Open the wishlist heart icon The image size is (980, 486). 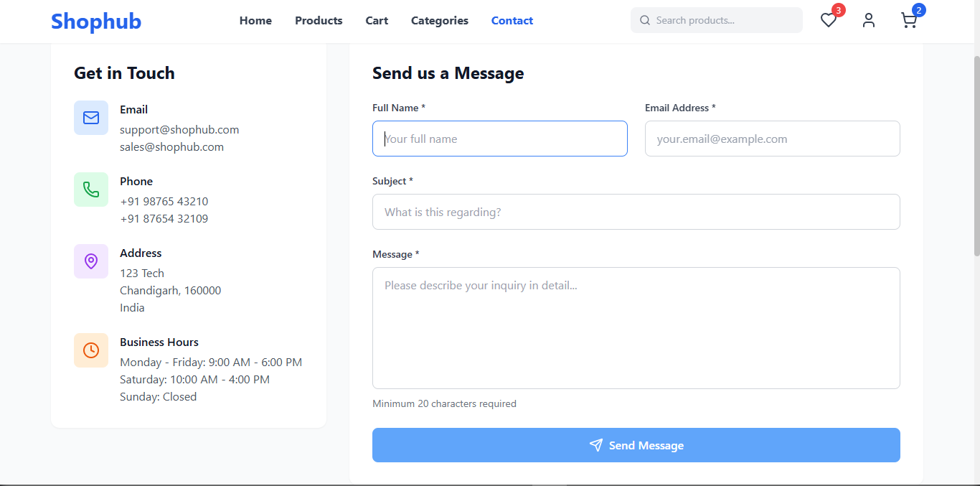pyautogui.click(x=829, y=21)
